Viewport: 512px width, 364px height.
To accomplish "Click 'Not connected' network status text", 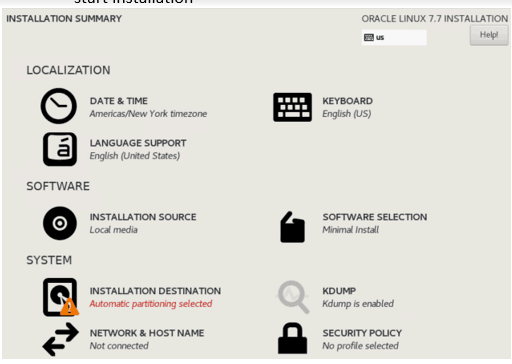I will point(119,346).
